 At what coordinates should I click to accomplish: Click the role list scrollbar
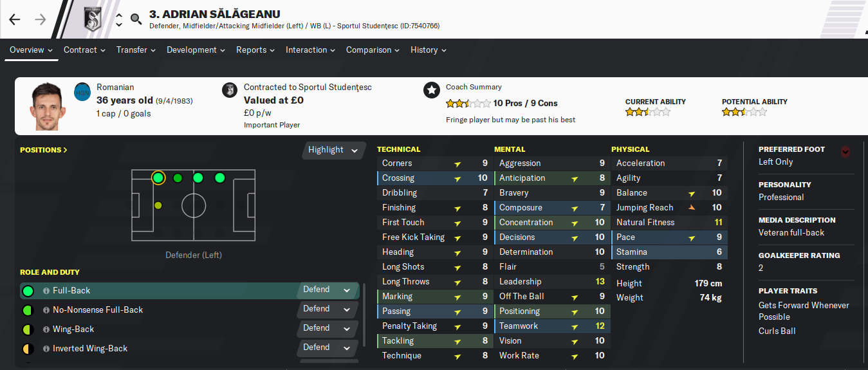pyautogui.click(x=365, y=315)
